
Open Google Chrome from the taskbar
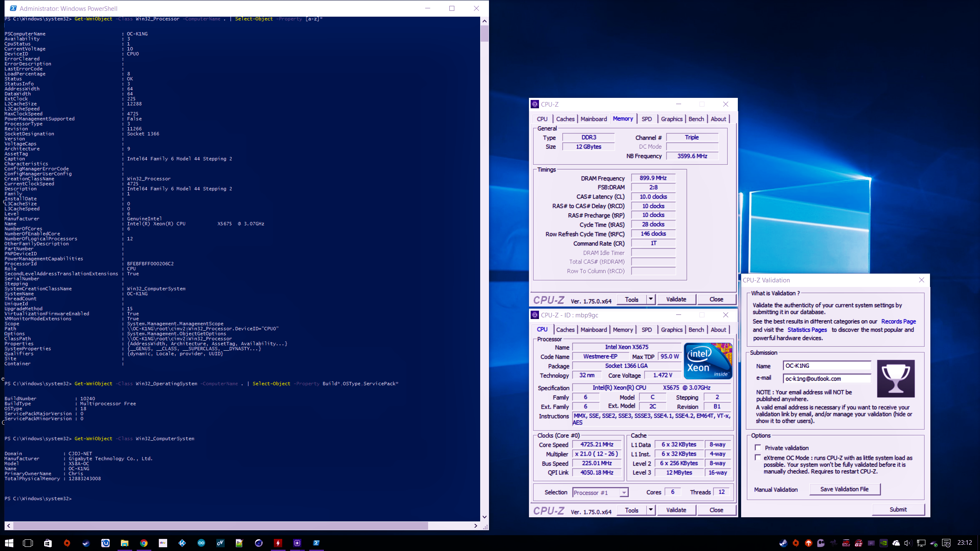tap(144, 543)
